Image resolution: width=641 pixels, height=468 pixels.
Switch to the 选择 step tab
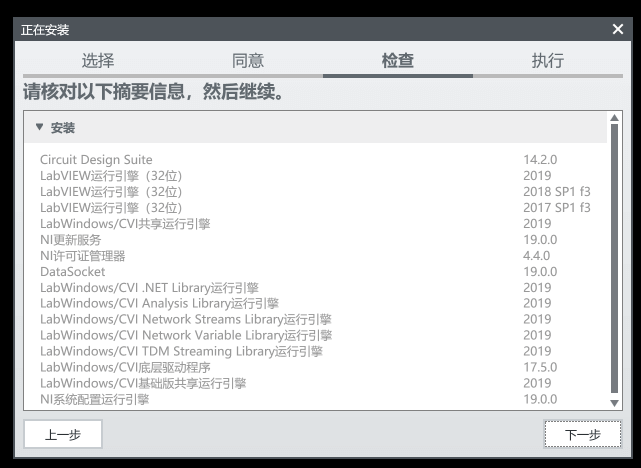[98, 61]
